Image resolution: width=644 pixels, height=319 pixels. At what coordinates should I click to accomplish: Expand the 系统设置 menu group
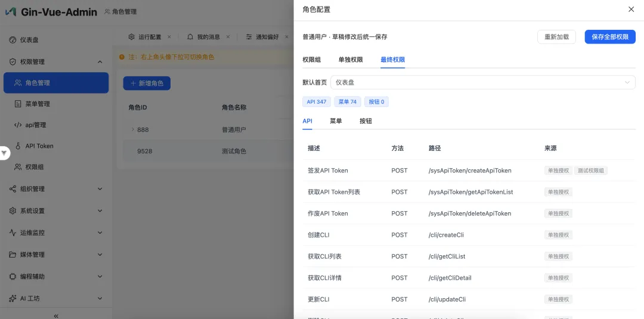[x=100, y=210]
